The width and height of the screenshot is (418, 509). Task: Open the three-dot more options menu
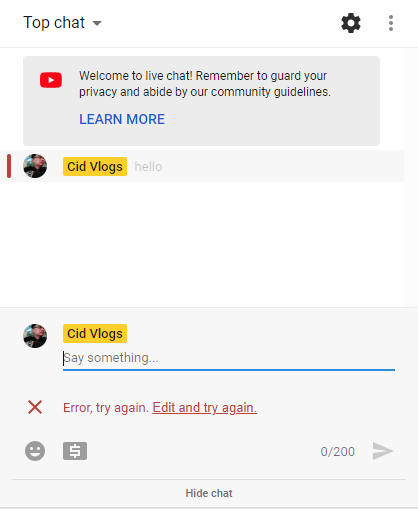pos(391,23)
